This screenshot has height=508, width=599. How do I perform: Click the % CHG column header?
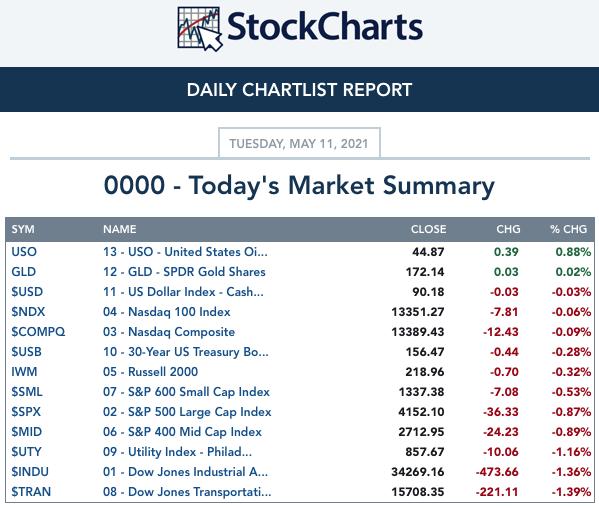(x=568, y=229)
